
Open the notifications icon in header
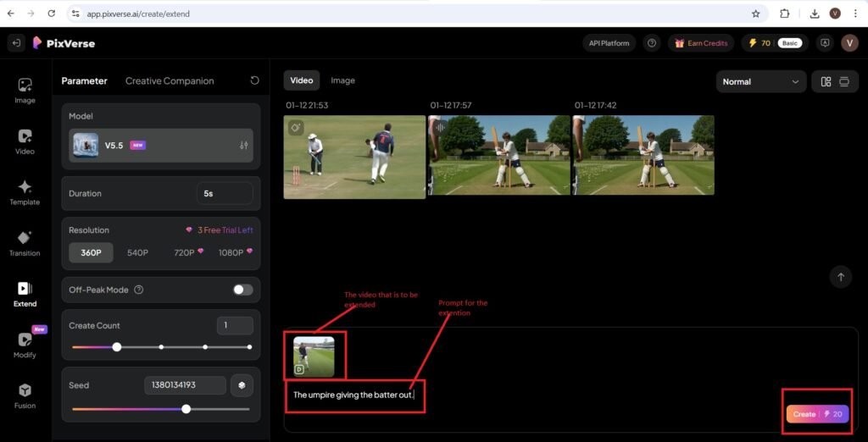point(825,43)
